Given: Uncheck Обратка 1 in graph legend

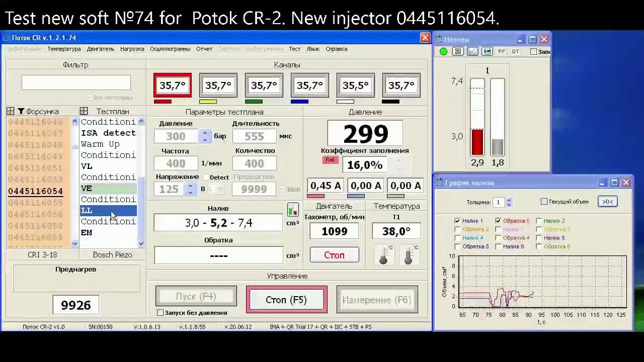Looking at the screenshot, I should pyautogui.click(x=498, y=221).
